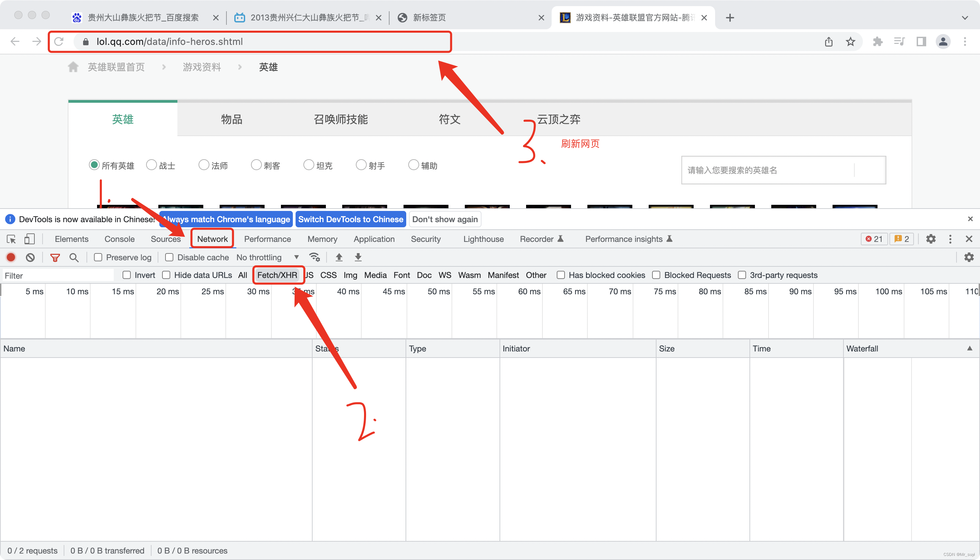Open DevTools customize three-dot menu
The width and height of the screenshot is (980, 560).
(x=950, y=239)
